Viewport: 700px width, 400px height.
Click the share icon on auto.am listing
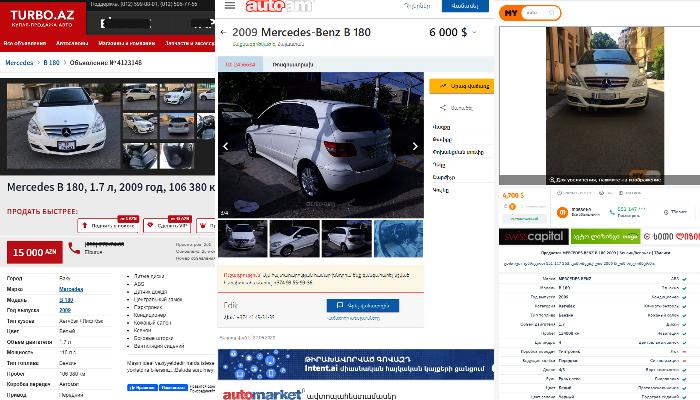(x=443, y=108)
